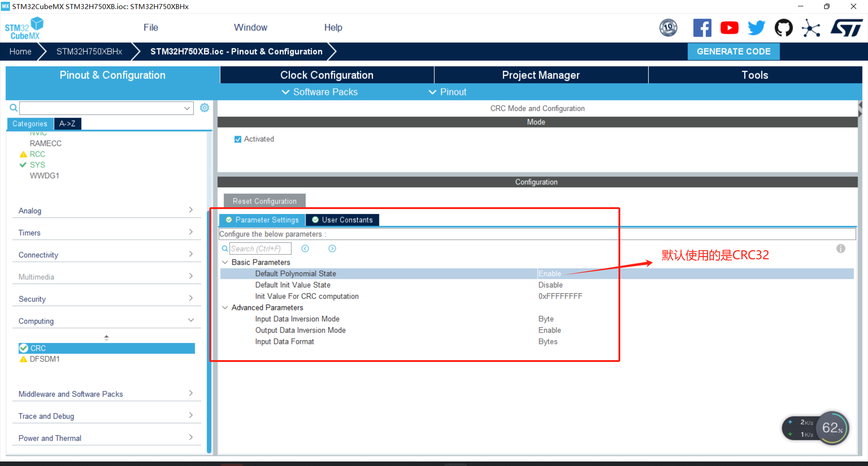Viewport: 868px width, 466px height.
Task: Open the GitHub icon link
Action: pyautogui.click(x=783, y=28)
